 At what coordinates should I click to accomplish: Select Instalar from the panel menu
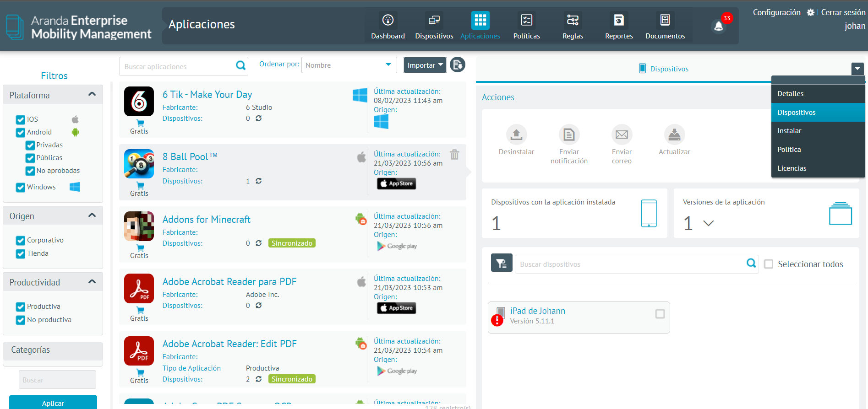click(x=818, y=131)
